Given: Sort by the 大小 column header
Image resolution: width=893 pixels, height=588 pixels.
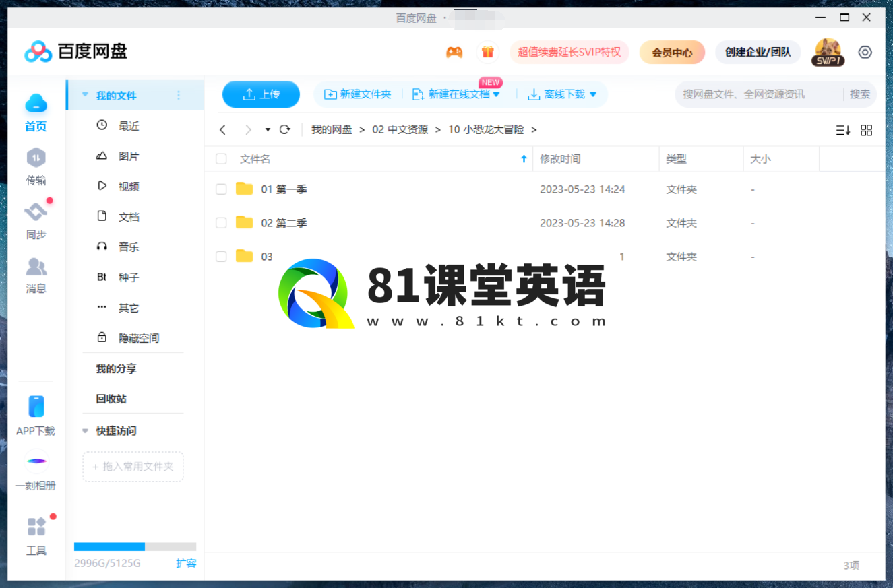Looking at the screenshot, I should [x=761, y=159].
